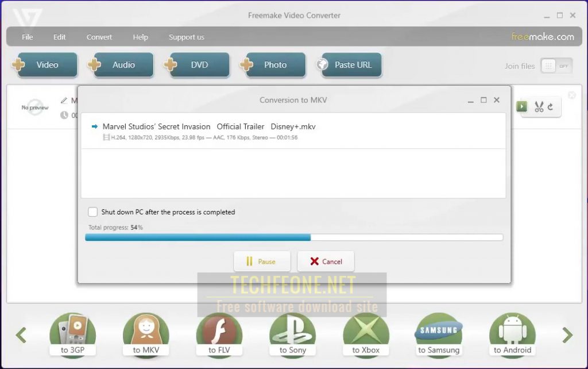The width and height of the screenshot is (588, 369).
Task: Select the to Sony output format icon
Action: 292,335
